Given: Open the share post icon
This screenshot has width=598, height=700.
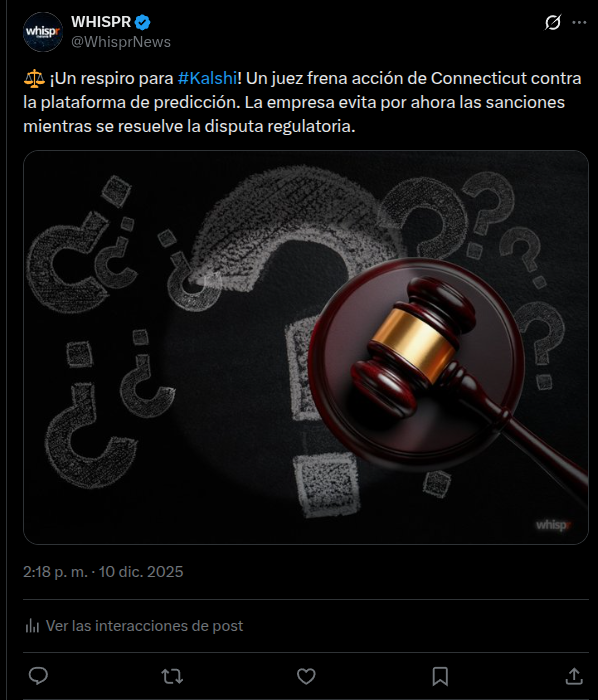Looking at the screenshot, I should coord(574,676).
